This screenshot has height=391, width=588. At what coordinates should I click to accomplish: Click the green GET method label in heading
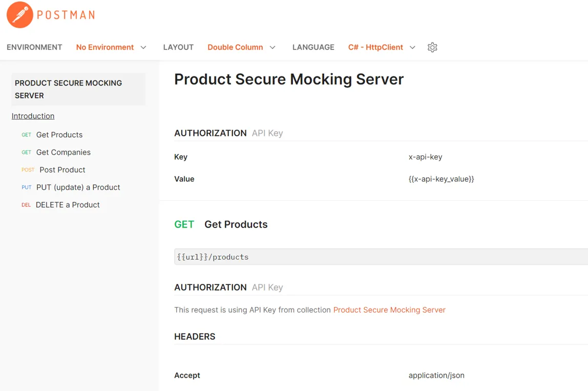pos(184,224)
